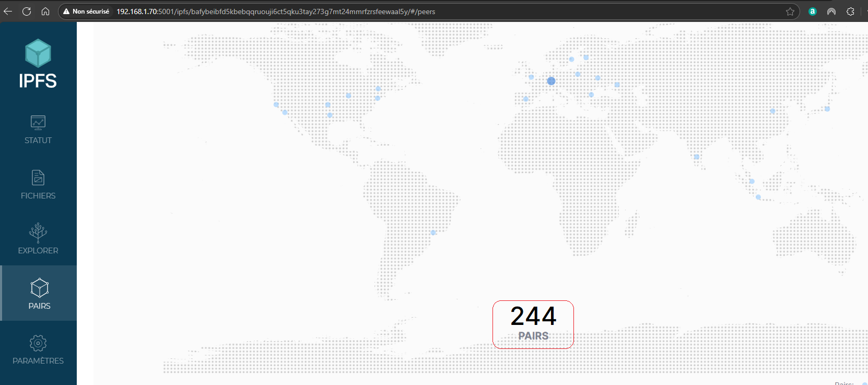The image size is (868, 385).
Task: Bookmark this page with the star icon
Action: [x=790, y=11]
